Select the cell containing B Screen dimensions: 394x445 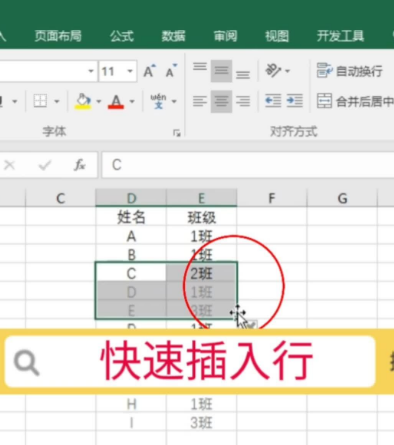pos(131,255)
